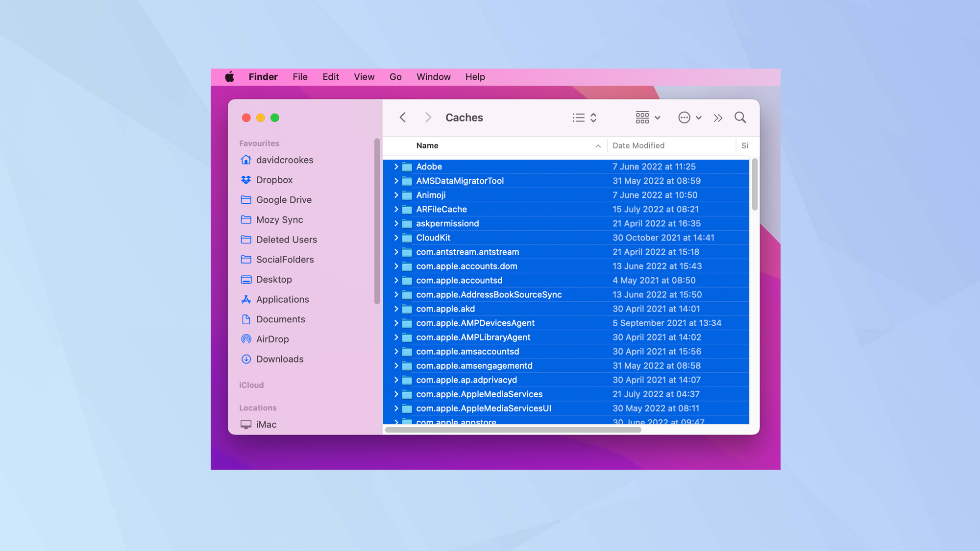Open the Finder Go menu
This screenshot has height=551, width=980.
pyautogui.click(x=396, y=77)
